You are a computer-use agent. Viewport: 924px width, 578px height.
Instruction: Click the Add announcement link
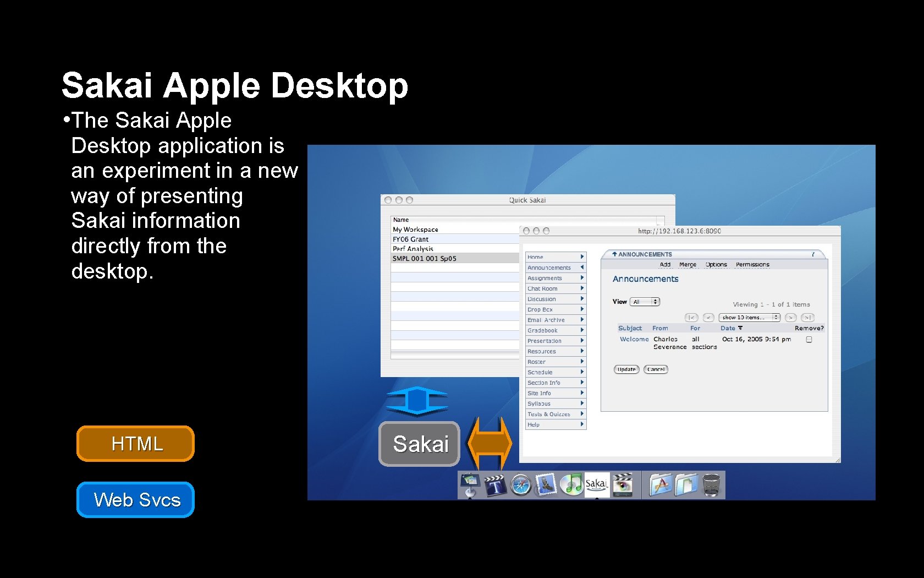665,265
